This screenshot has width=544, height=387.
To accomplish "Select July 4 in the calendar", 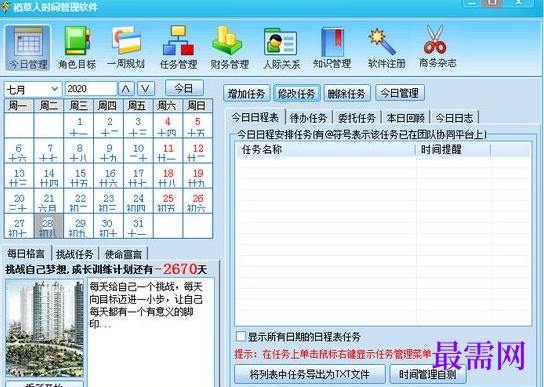I will coord(168,126).
